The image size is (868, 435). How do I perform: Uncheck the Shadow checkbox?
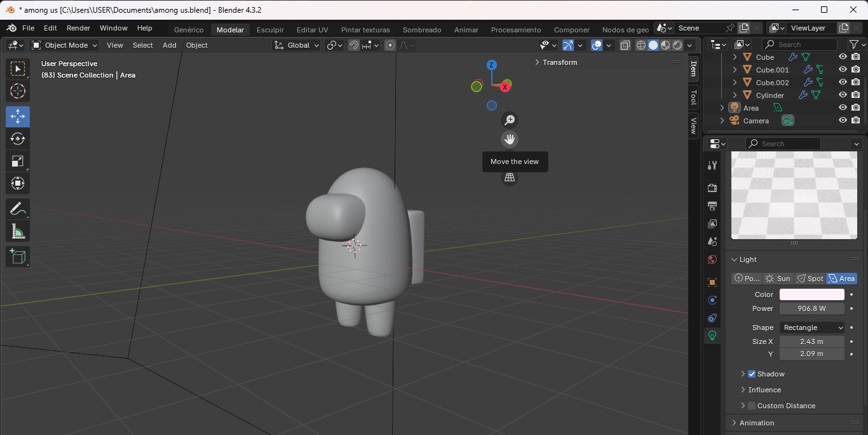click(x=752, y=374)
